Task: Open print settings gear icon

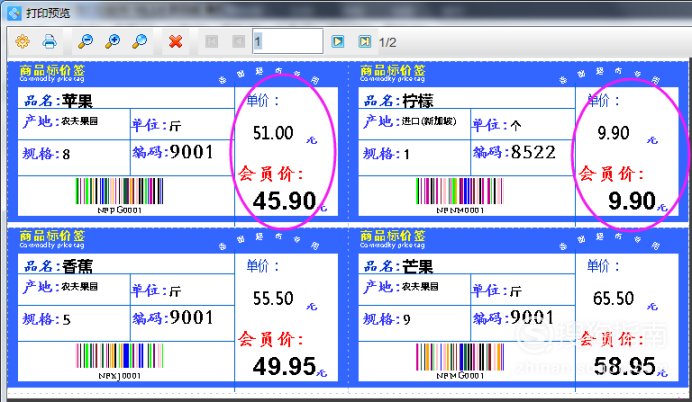Action: [x=23, y=42]
